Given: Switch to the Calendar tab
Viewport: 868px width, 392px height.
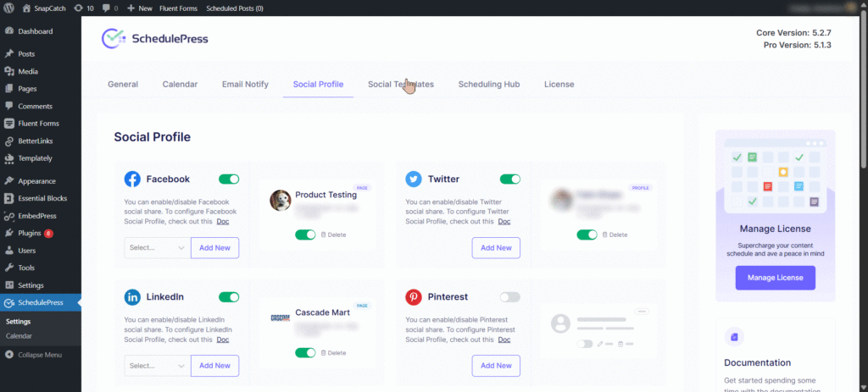Looking at the screenshot, I should tap(180, 85).
